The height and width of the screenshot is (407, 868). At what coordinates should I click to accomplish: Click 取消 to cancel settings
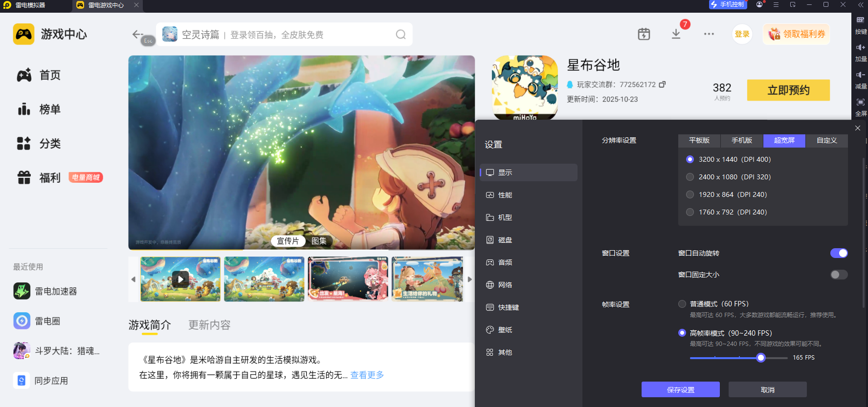click(768, 389)
